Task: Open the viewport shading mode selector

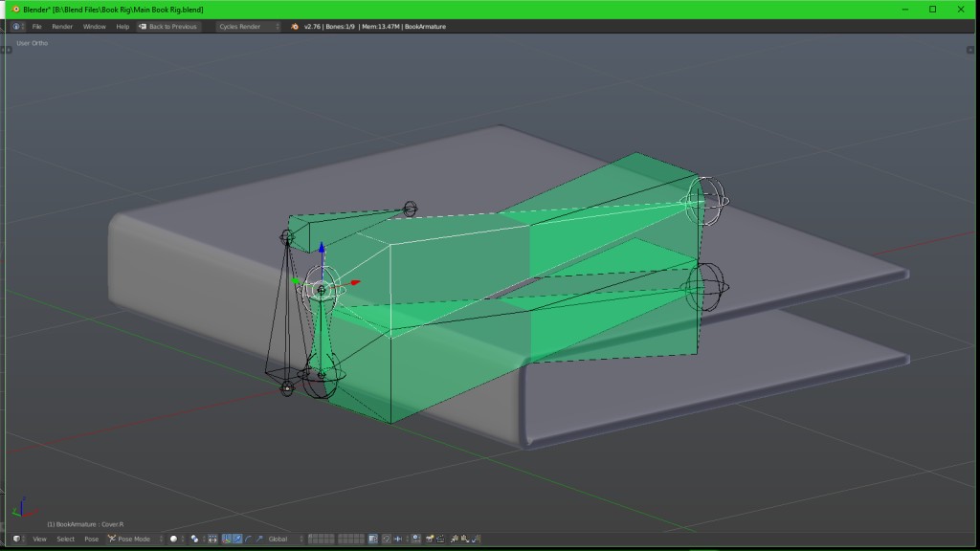Action: (175, 539)
